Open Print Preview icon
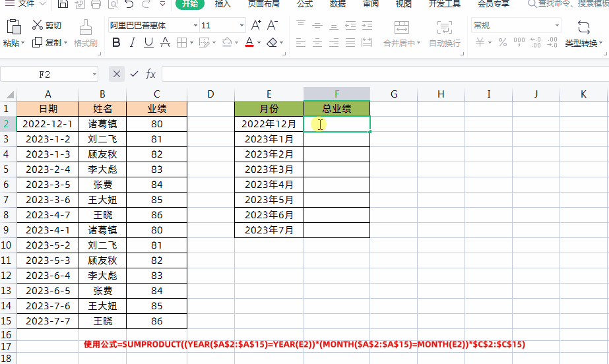This screenshot has height=364, width=609. click(x=113, y=4)
